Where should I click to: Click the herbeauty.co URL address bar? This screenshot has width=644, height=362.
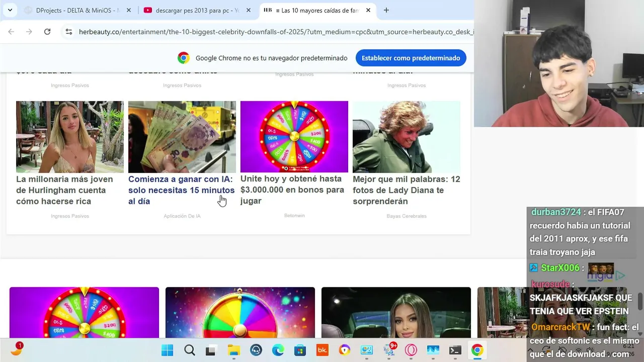[x=276, y=32]
